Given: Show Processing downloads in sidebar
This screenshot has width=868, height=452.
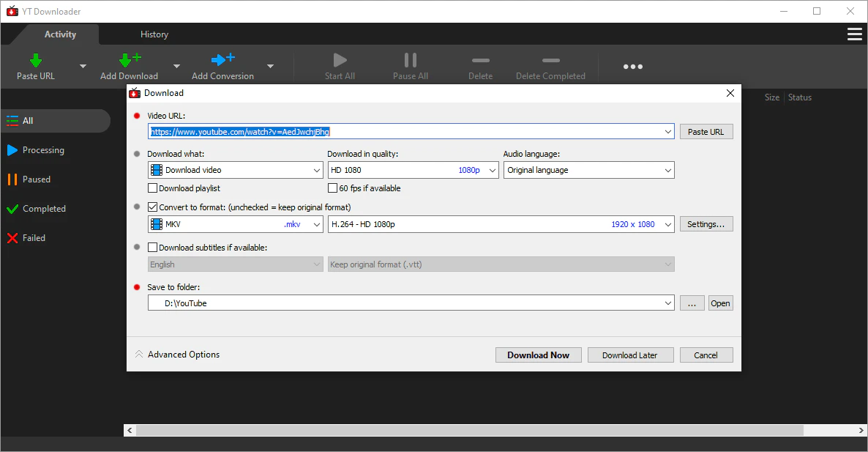Looking at the screenshot, I should pyautogui.click(x=43, y=150).
